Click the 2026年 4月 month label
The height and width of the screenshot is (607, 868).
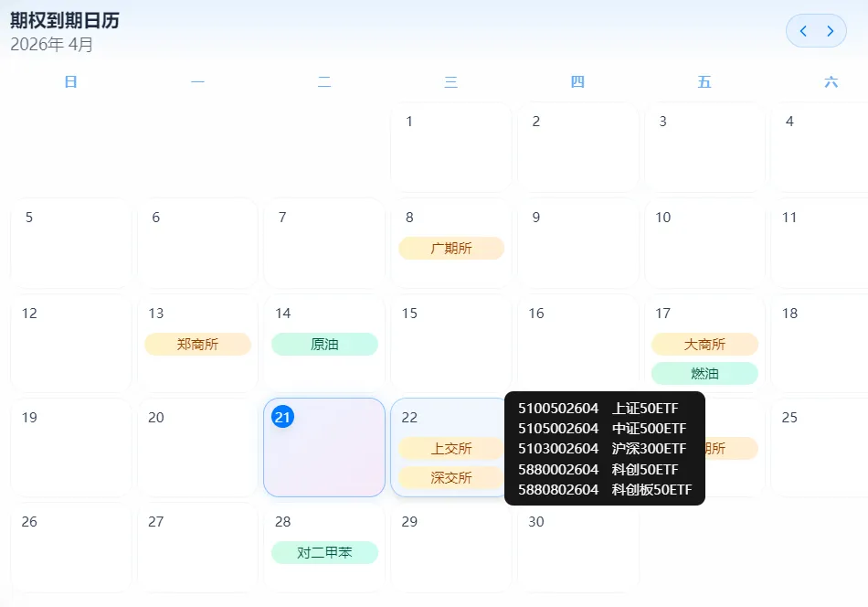(51, 44)
